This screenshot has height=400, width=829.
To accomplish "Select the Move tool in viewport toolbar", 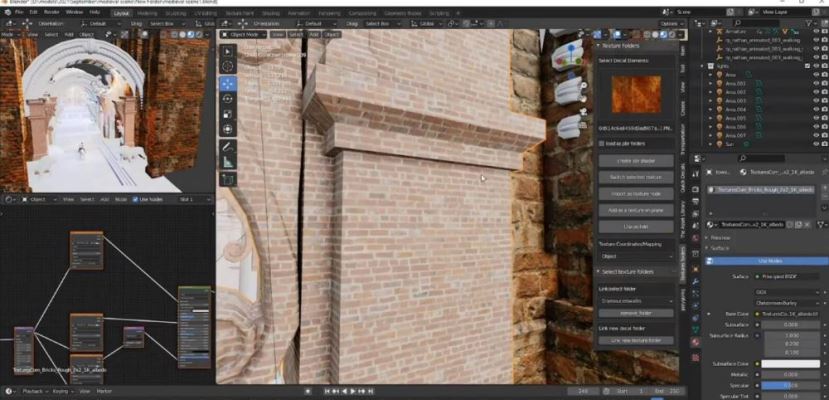I will (228, 83).
